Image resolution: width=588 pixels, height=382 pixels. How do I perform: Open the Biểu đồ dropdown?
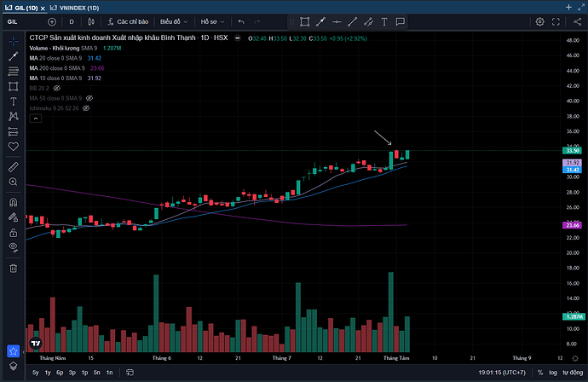pos(172,21)
